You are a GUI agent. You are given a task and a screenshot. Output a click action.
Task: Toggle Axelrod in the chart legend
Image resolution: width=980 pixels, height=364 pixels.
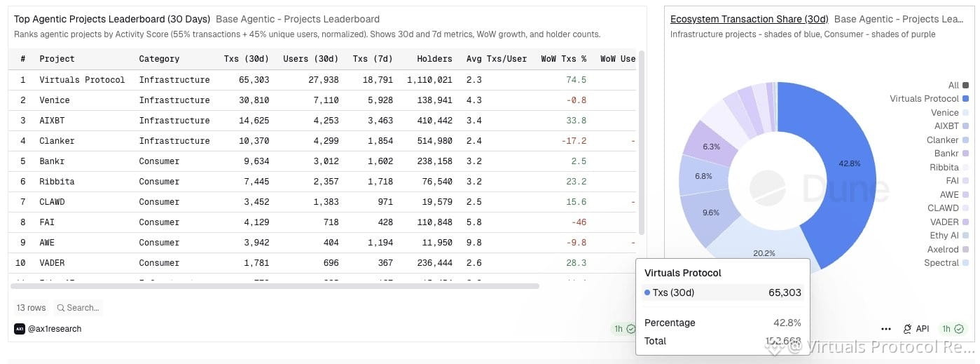point(948,249)
